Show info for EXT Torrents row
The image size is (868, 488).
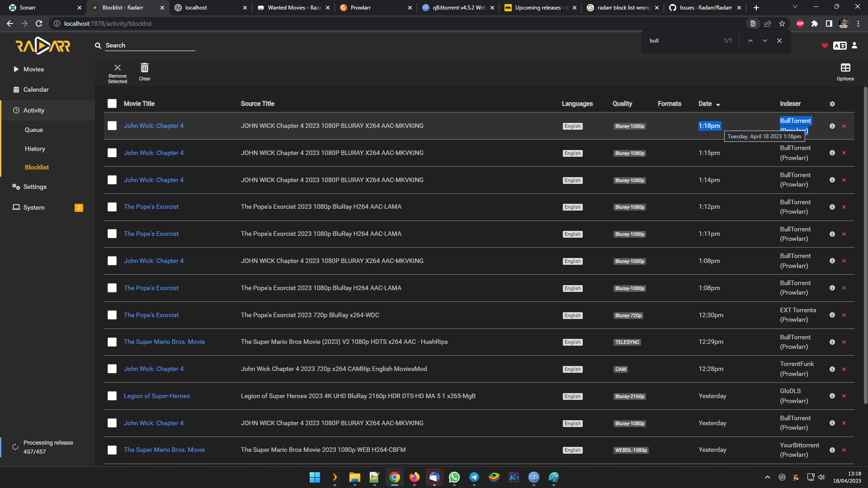(832, 315)
